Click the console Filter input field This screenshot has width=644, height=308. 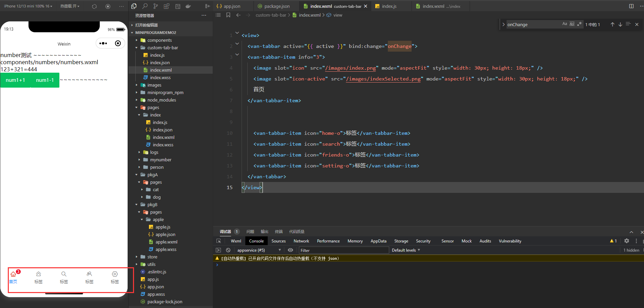[343, 250]
